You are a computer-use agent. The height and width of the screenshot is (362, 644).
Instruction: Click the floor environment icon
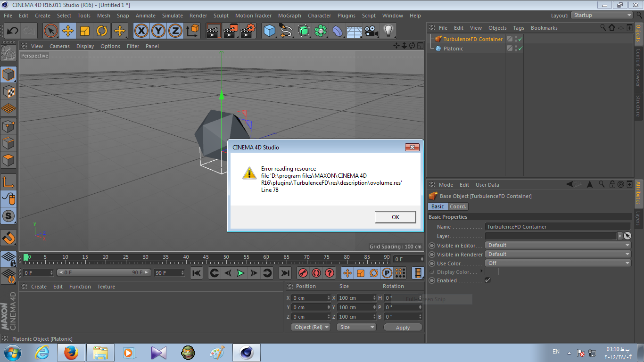(354, 31)
